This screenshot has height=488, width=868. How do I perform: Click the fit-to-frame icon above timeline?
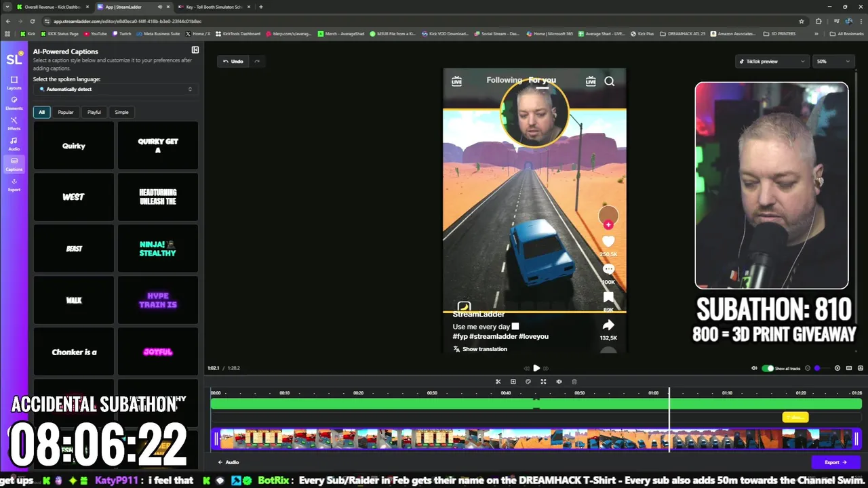click(x=543, y=382)
